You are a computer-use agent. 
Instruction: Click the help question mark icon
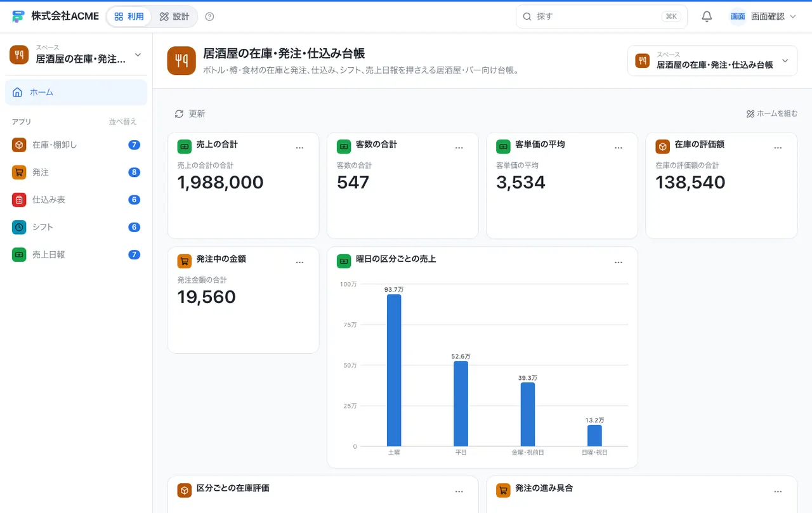pyautogui.click(x=210, y=16)
